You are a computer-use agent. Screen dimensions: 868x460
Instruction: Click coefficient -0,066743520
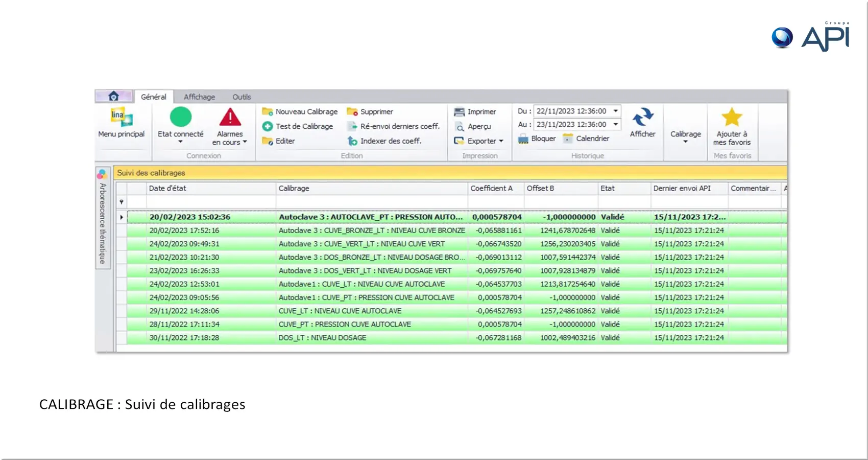click(x=499, y=244)
